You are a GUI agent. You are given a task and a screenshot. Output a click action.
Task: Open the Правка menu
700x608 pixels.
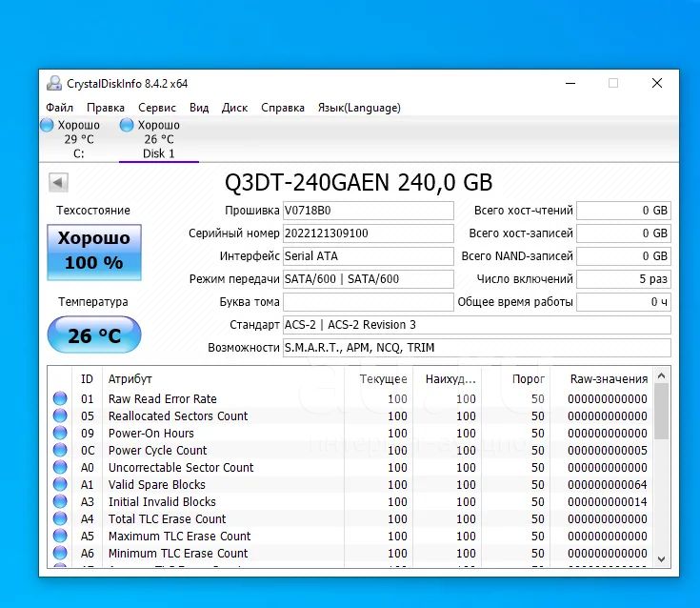[x=106, y=108]
